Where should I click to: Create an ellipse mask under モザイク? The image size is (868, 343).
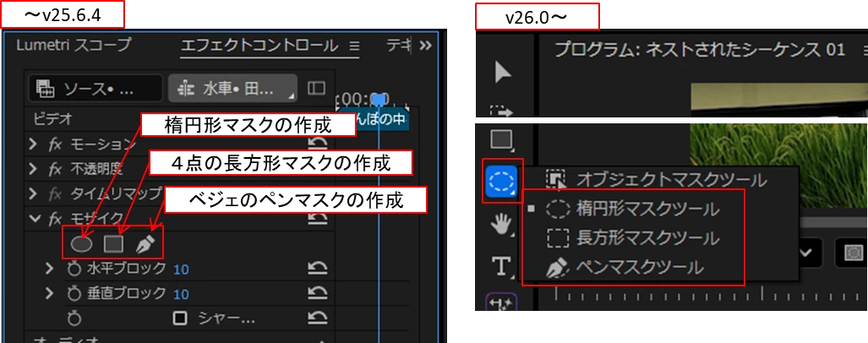pyautogui.click(x=82, y=243)
